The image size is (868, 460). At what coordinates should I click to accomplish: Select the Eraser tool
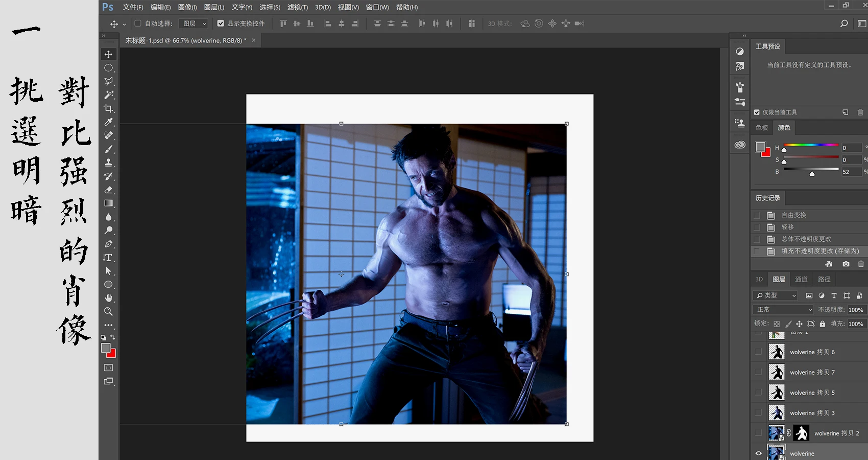108,190
